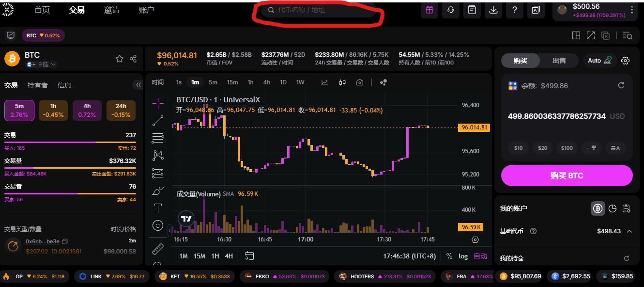The image size is (644, 287).
Task: Switch to the 出售 sell side
Action: pos(559,61)
